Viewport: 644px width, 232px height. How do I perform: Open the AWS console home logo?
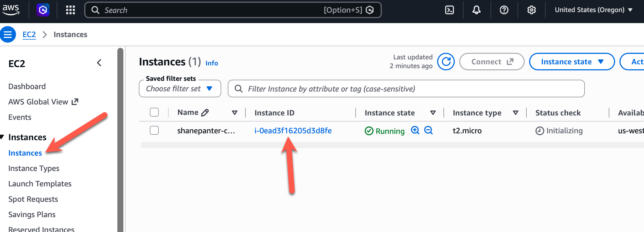coord(11,10)
